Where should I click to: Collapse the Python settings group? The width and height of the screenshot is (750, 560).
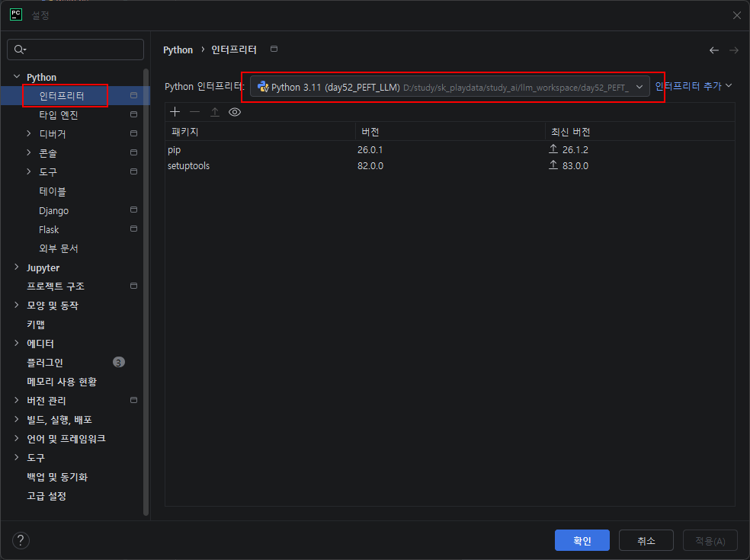(17, 76)
